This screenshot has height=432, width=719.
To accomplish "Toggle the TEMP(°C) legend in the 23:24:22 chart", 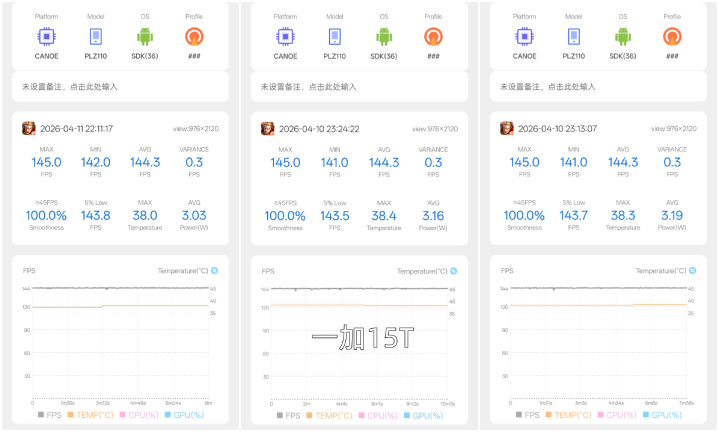I will click(329, 415).
